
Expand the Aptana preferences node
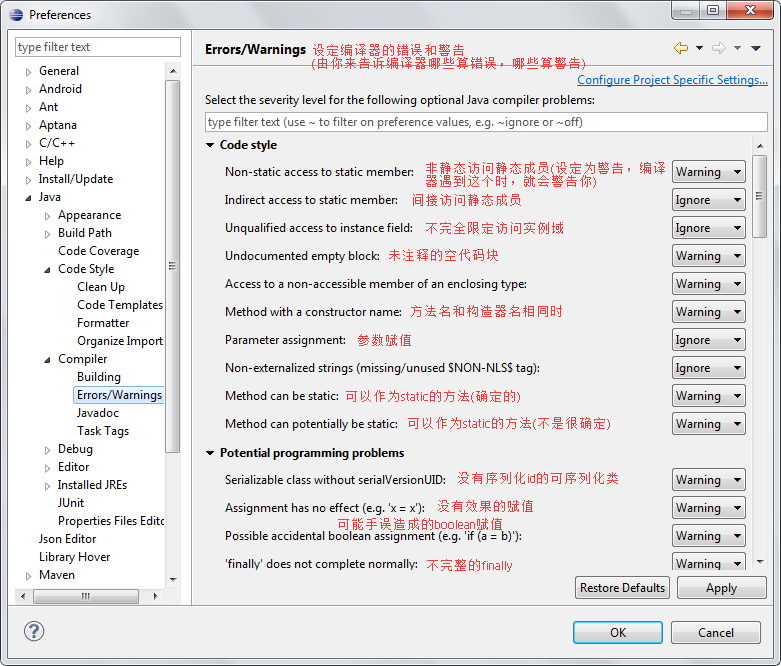[28, 126]
